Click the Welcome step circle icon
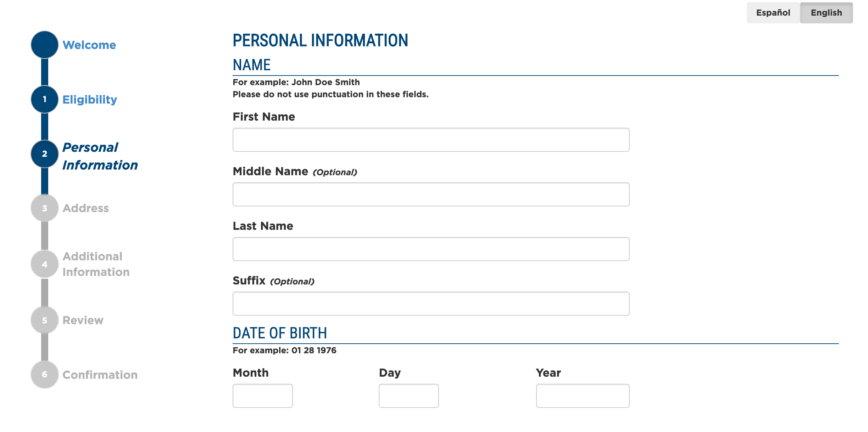The image size is (868, 432). (x=45, y=45)
